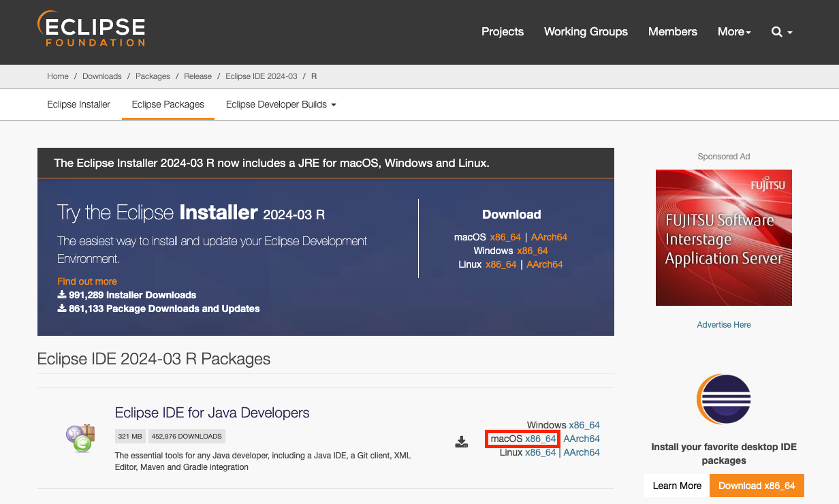
Task: Click the Java Developers download arrow icon
Action: pos(462,442)
